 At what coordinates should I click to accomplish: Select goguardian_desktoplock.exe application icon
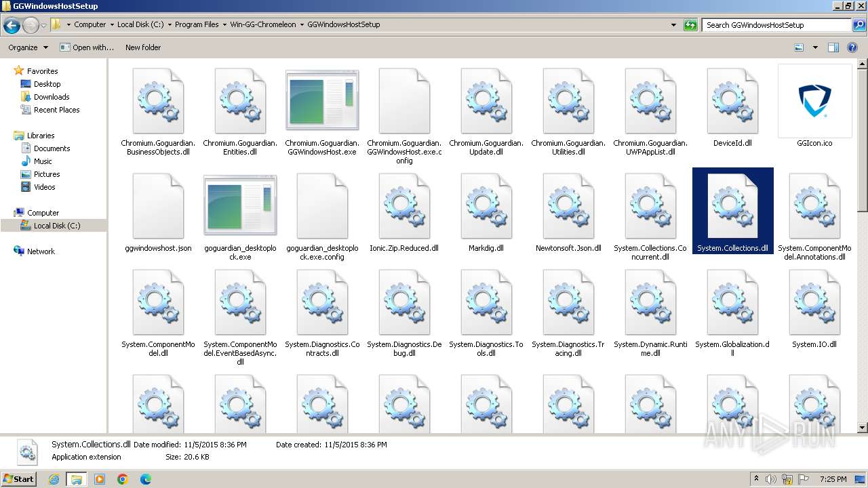(x=240, y=206)
